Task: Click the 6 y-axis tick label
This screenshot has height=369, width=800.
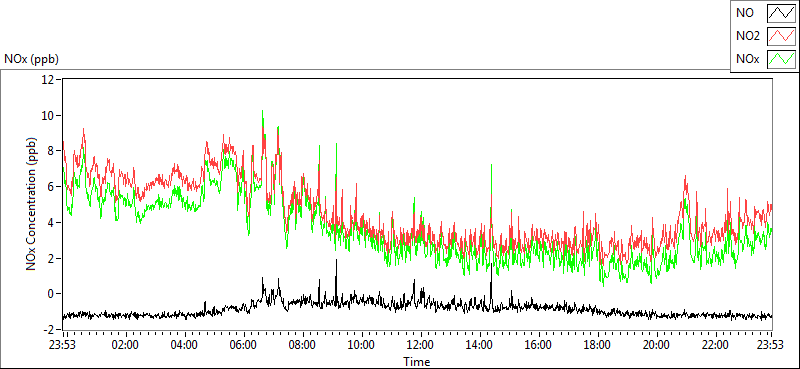Action: (52, 187)
